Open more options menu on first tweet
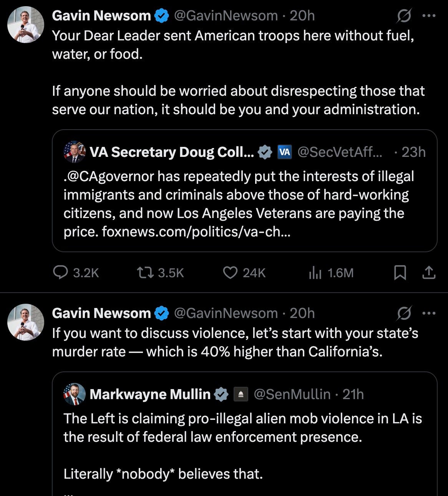The width and height of the screenshot is (448, 496). pyautogui.click(x=429, y=16)
